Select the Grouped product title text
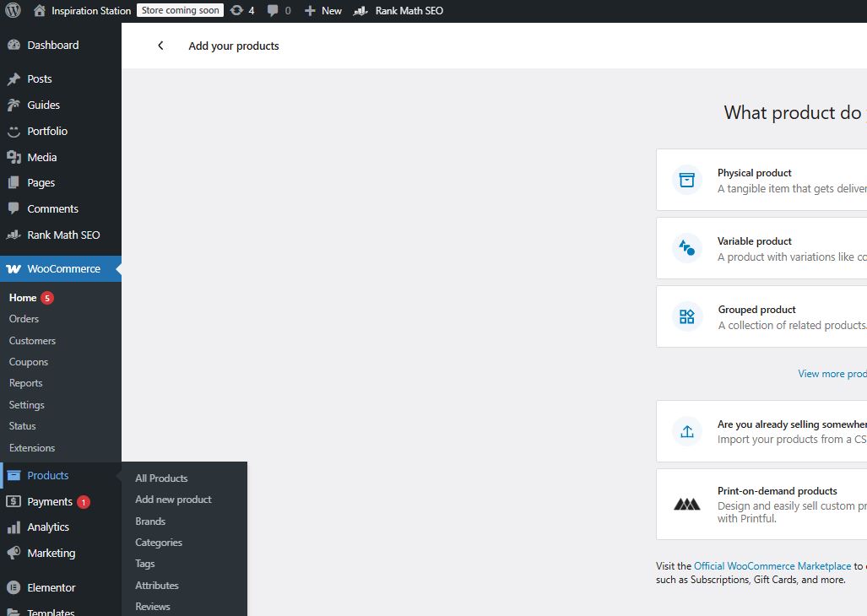The image size is (867, 616). point(757,310)
